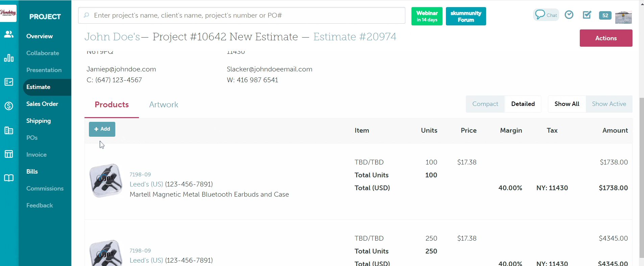This screenshot has height=266, width=644.
Task: Toggle Show Active products filter
Action: pyautogui.click(x=609, y=104)
